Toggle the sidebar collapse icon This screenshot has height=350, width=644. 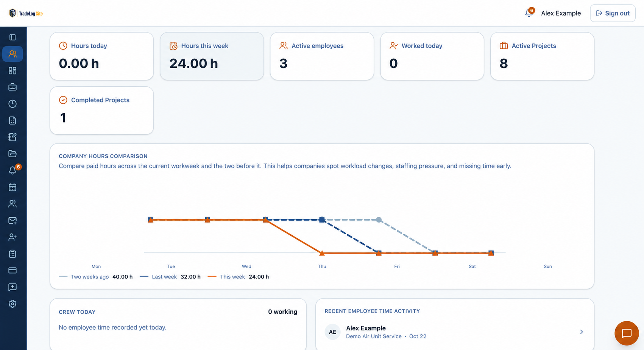pos(12,37)
